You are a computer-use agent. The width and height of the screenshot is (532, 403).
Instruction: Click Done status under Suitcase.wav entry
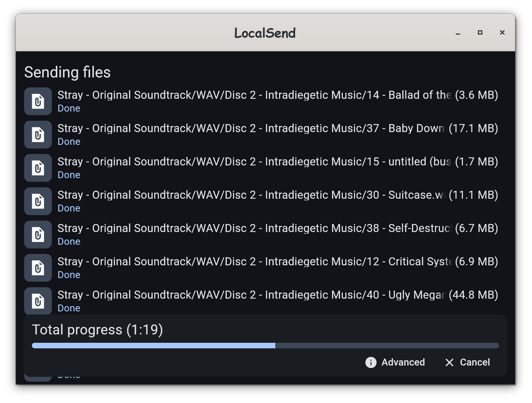[x=69, y=208]
